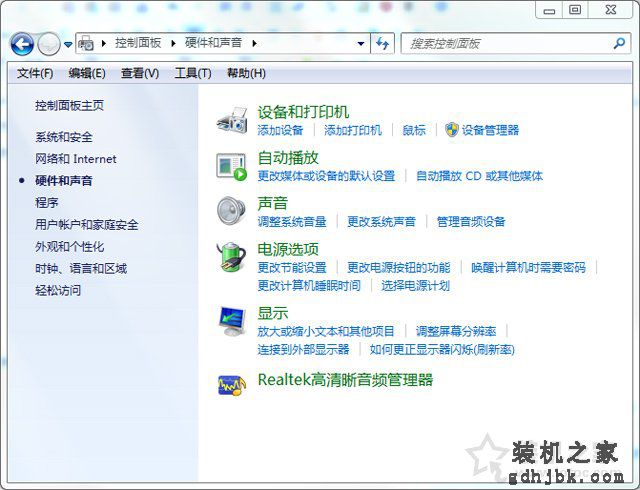Click the shield icon beside 设备管理器
Viewport: 640px width, 490px height.
[x=452, y=130]
